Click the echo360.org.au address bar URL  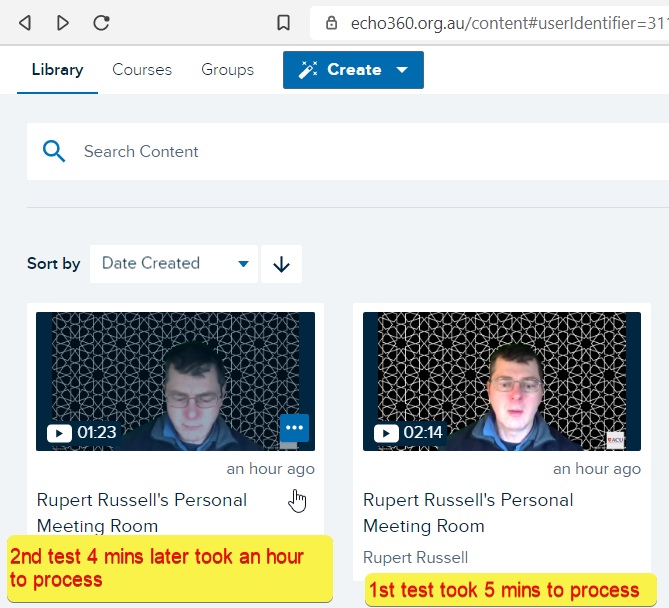pyautogui.click(x=508, y=23)
